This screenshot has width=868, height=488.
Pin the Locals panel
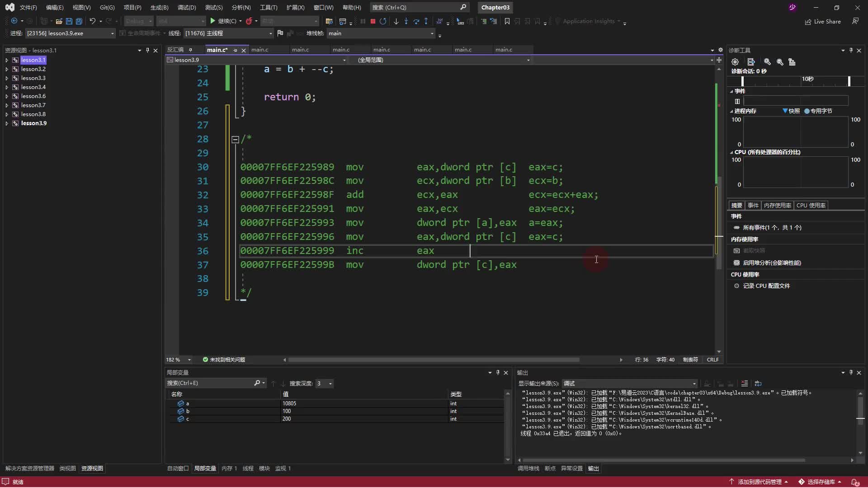pyautogui.click(x=498, y=373)
